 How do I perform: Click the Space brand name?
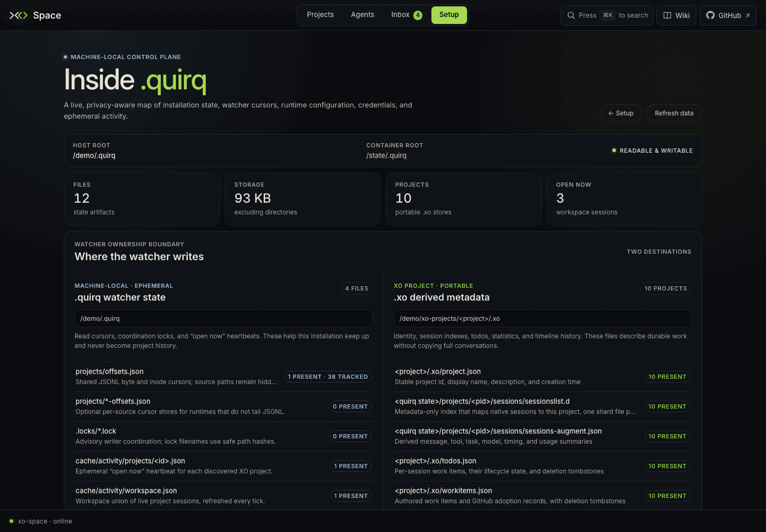pos(47,15)
